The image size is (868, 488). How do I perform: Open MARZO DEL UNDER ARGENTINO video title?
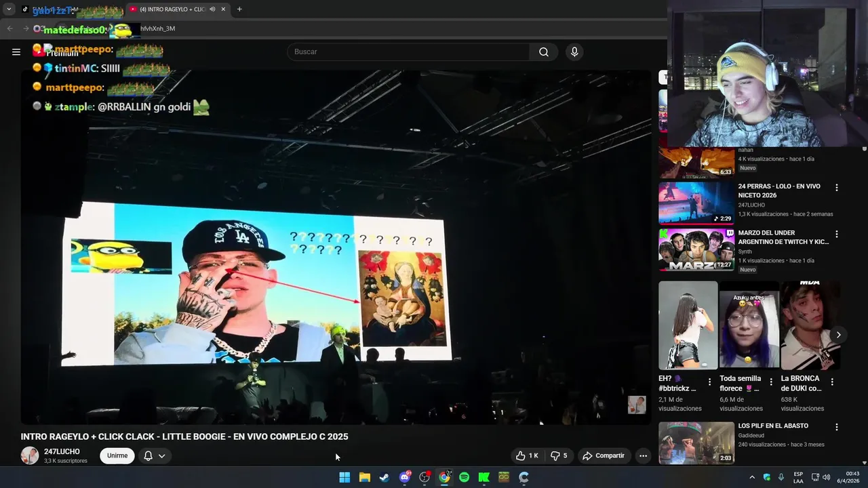click(x=783, y=237)
